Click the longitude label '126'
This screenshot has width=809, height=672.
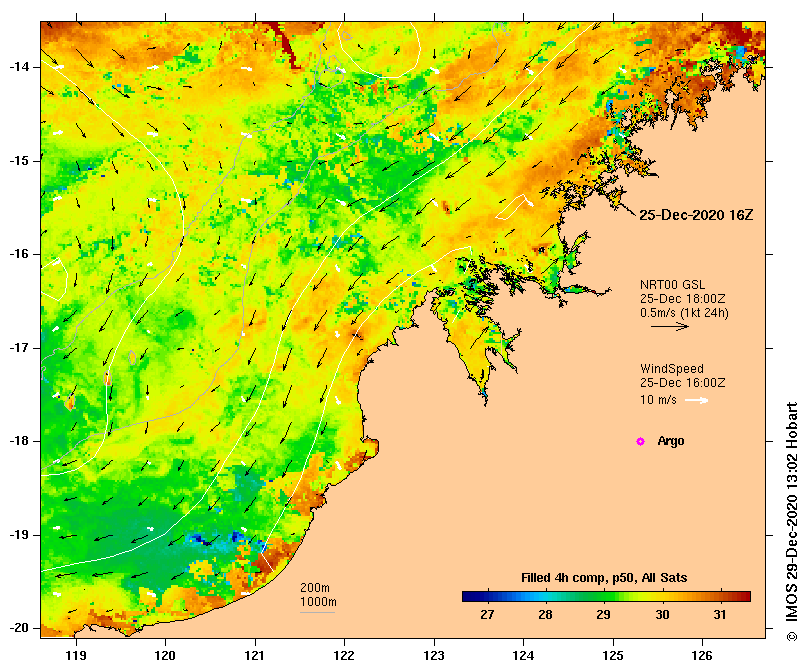702,655
